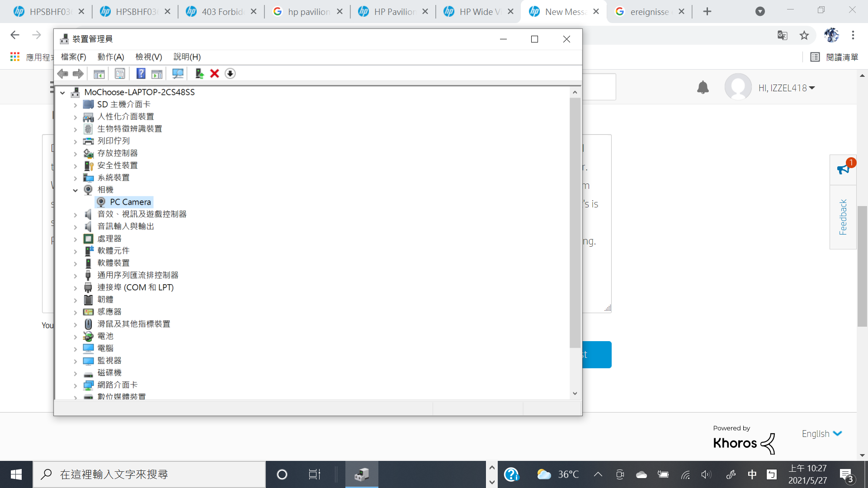Screen dimensions: 868x488
Task: Open the 檔案(F) menu
Action: point(73,57)
